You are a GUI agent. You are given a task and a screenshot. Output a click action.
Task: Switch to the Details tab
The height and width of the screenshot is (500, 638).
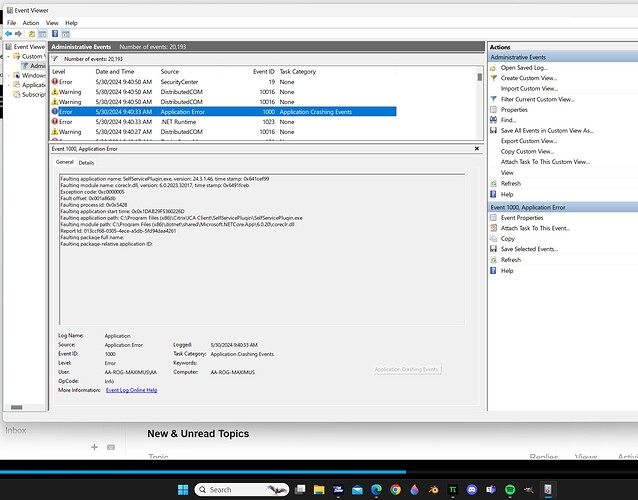tap(86, 162)
